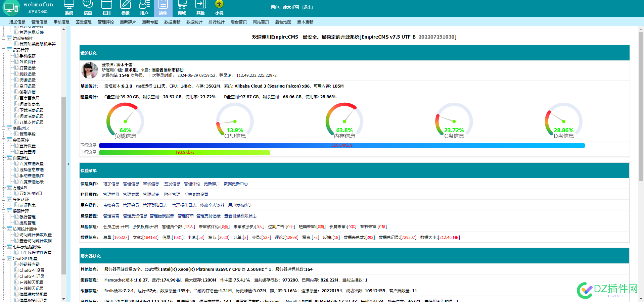Click the folder icon beside 百度推送
The image size is (644, 304).
tap(10, 157)
